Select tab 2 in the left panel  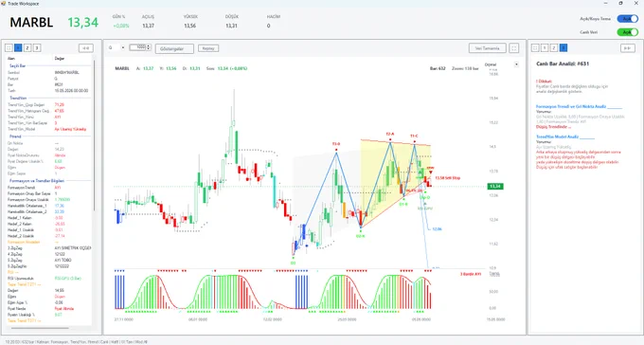[x=27, y=48]
